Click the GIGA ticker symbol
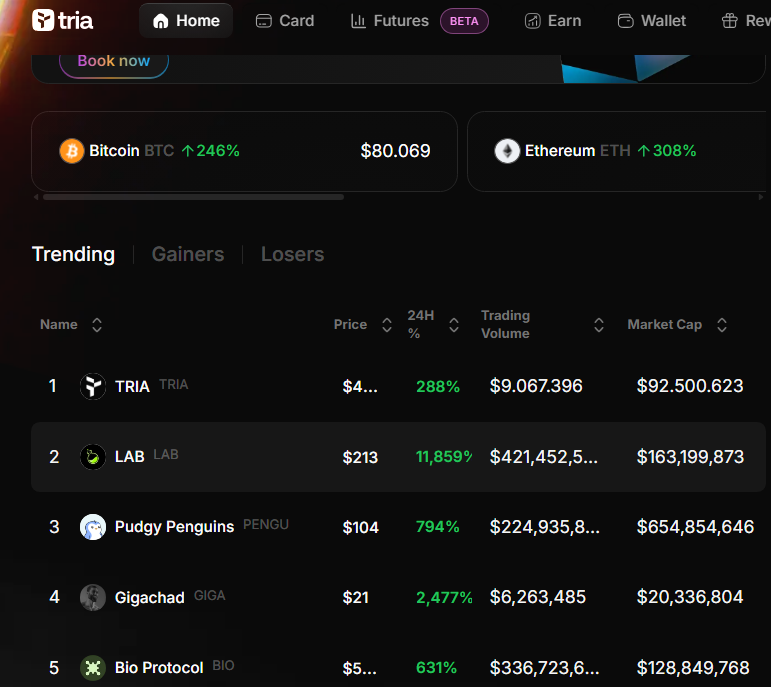The width and height of the screenshot is (771, 687). tap(209, 596)
